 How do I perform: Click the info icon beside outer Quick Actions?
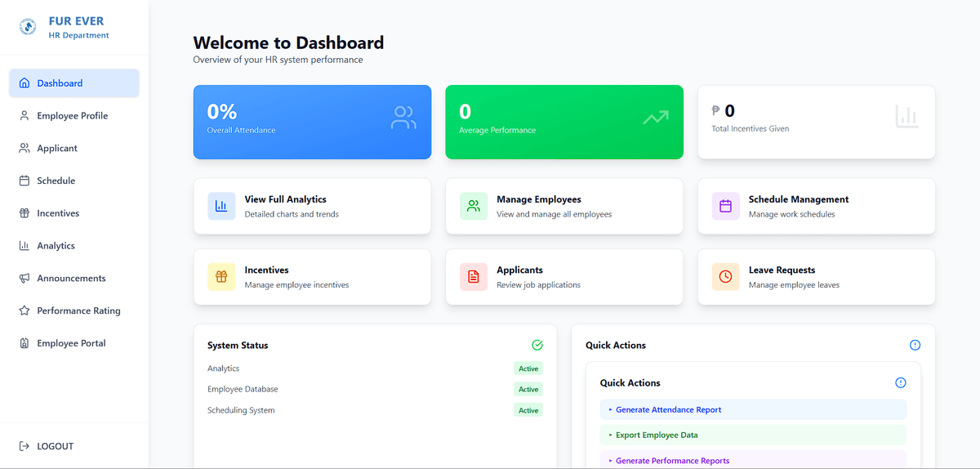[915, 346]
